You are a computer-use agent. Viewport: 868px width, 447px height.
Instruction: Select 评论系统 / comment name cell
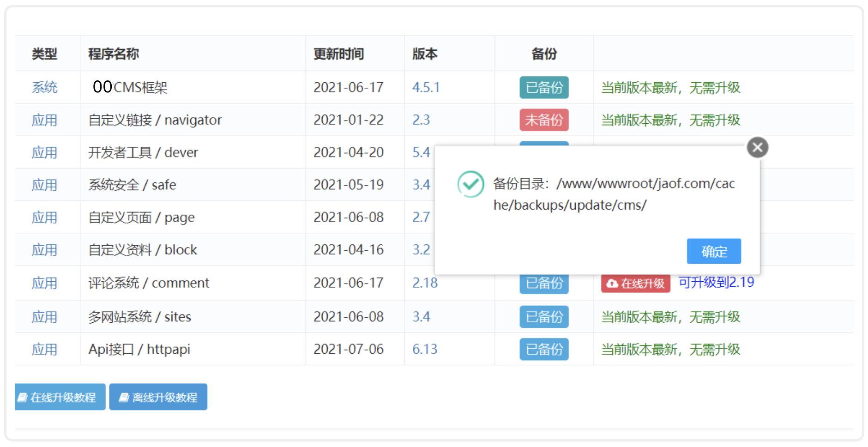coord(149,283)
